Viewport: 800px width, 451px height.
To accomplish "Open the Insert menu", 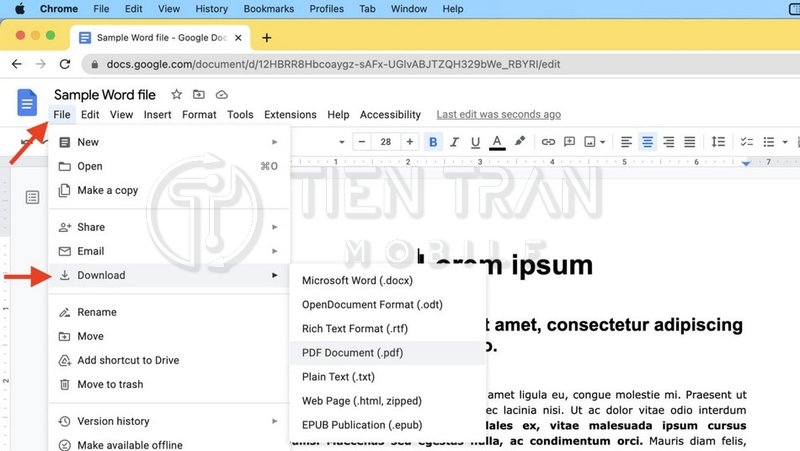I will pos(157,115).
